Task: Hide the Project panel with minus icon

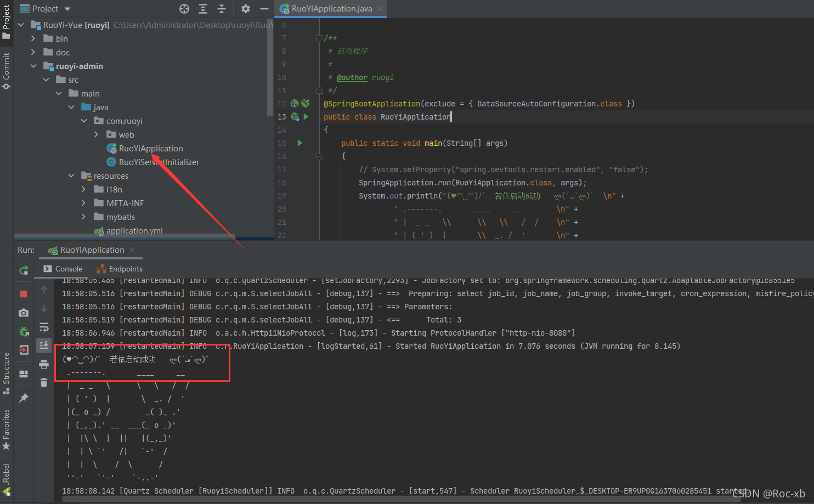Action: click(264, 9)
